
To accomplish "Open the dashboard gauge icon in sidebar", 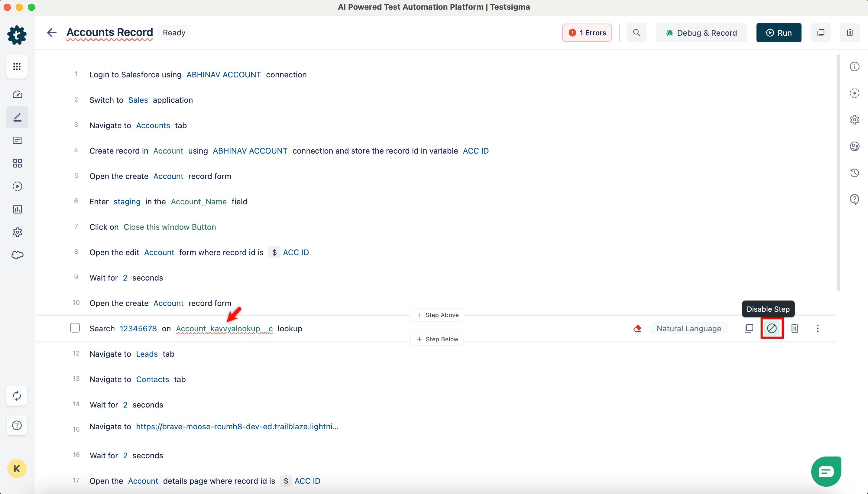I will 17,94.
